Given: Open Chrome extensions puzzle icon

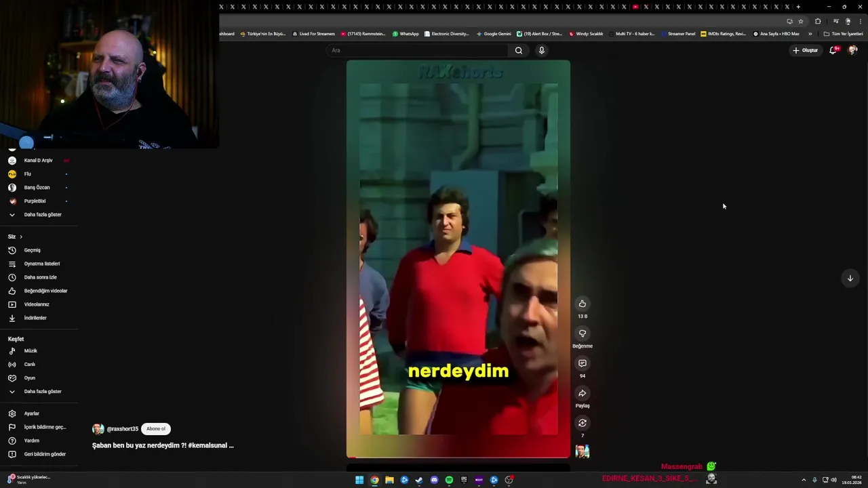Looking at the screenshot, I should pos(818,21).
